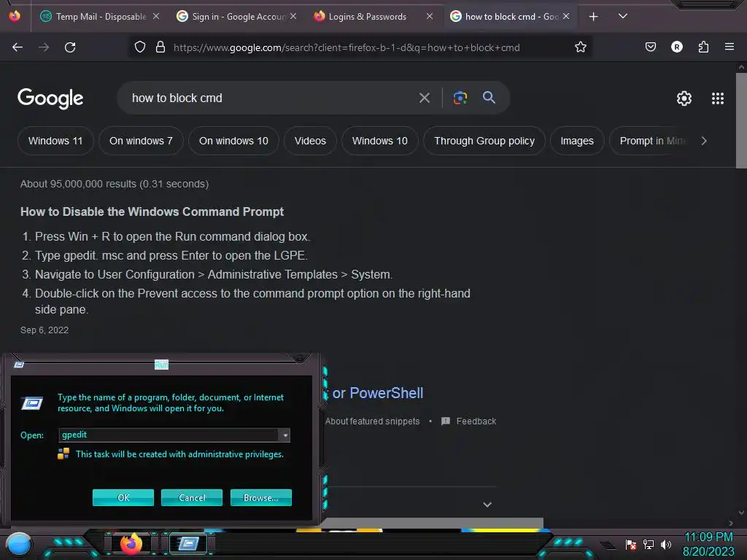This screenshot has height=560, width=747.
Task: Select Through Group policy filter chip
Action: coord(484,141)
